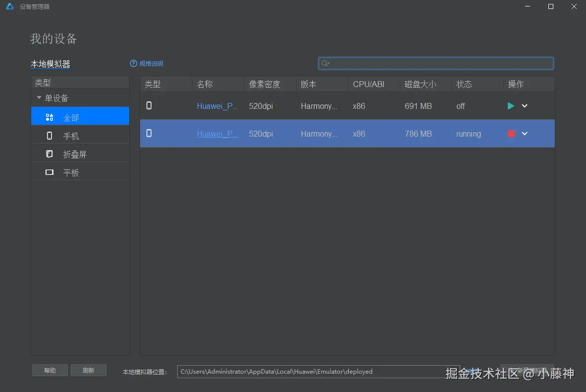Click the 刷新 refresh button
The image size is (586, 392).
pos(89,370)
